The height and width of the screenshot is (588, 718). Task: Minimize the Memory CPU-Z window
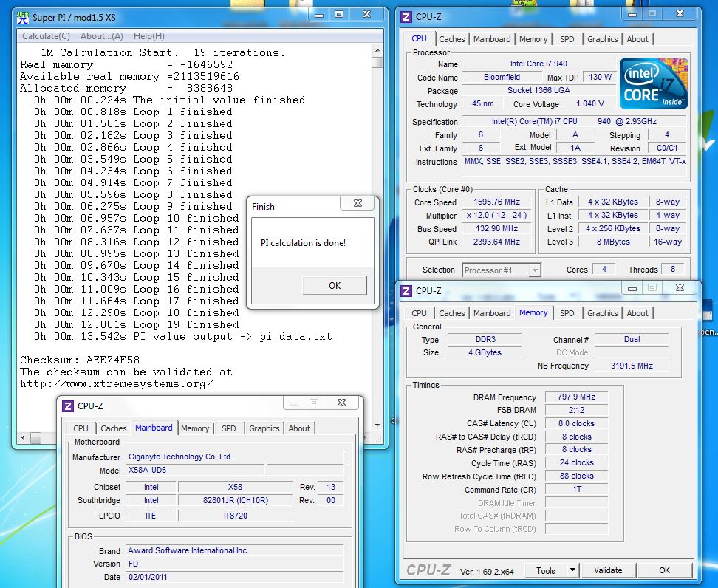[x=632, y=288]
